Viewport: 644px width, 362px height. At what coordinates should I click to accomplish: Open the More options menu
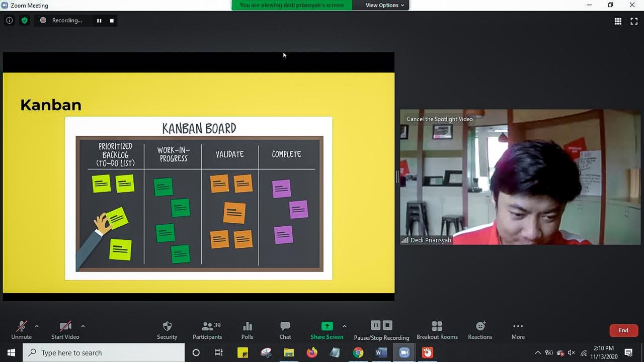click(518, 330)
